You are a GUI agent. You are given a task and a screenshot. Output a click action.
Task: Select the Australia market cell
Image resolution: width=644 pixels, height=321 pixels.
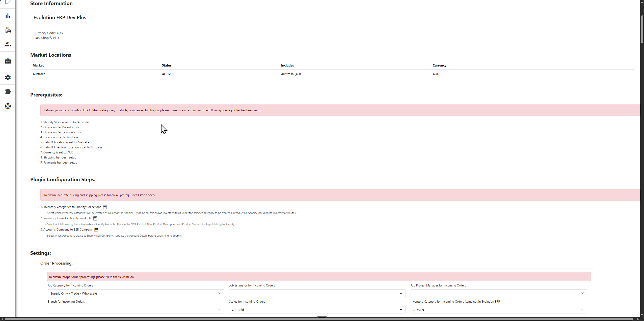point(39,74)
